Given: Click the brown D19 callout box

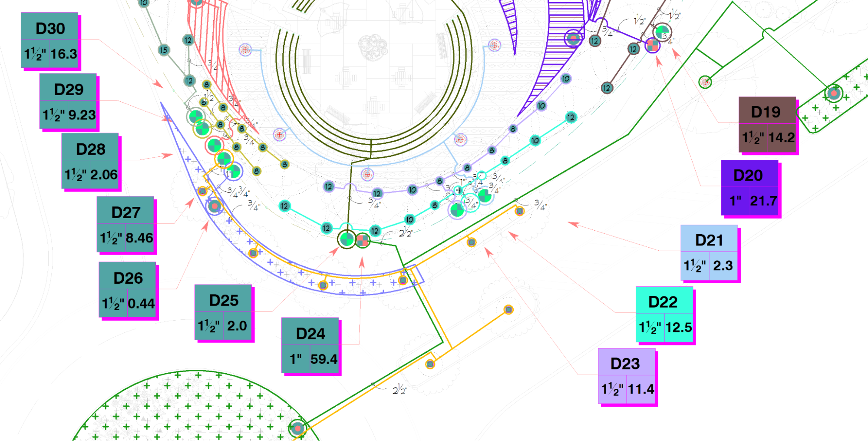Looking at the screenshot, I should [767, 125].
